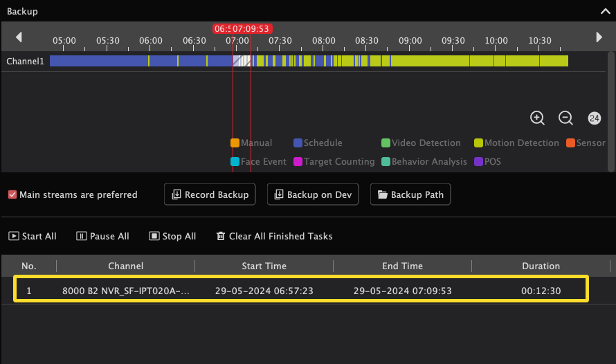
Task: Open Backup on Dev
Action: click(x=313, y=194)
